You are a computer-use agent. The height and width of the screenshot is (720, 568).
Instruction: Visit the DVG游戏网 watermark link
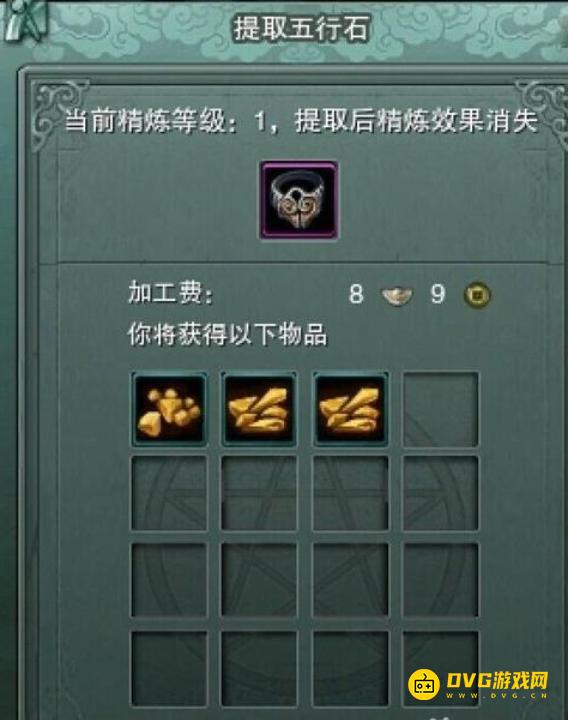[478, 684]
